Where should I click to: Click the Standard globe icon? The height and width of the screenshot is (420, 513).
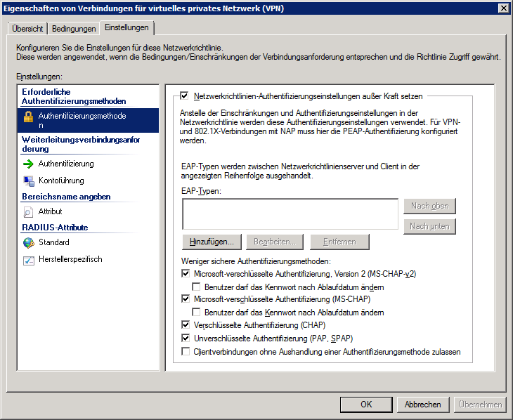click(28, 242)
